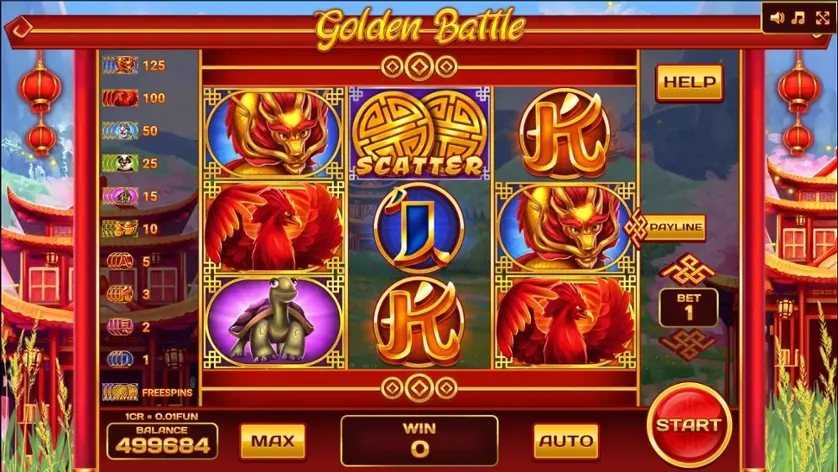Toggle background music note icon
Image resolution: width=838 pixels, height=472 pixels.
tap(798, 18)
